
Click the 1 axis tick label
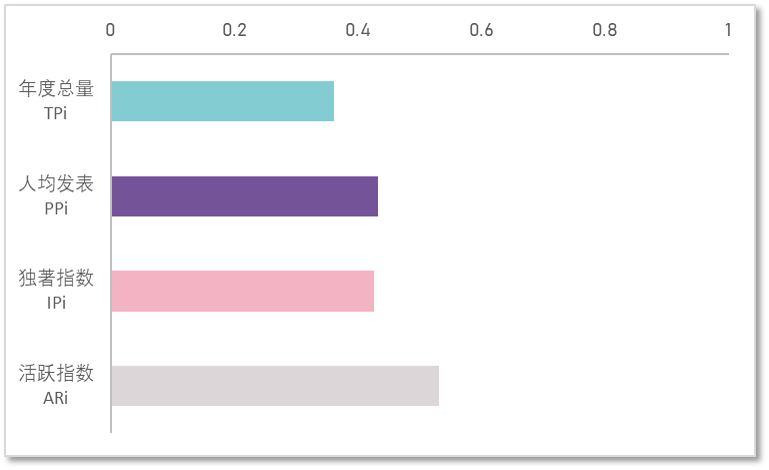pos(728,30)
